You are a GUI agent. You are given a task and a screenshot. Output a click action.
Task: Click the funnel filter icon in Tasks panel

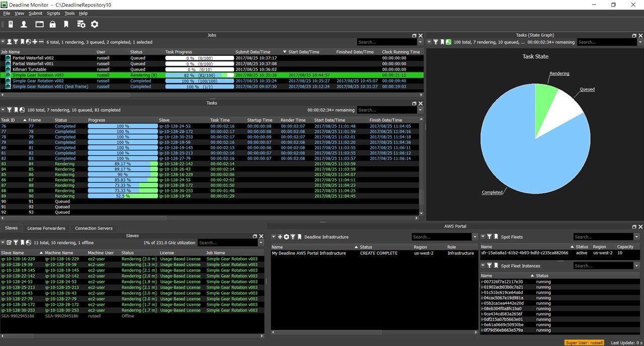[x=9, y=110]
